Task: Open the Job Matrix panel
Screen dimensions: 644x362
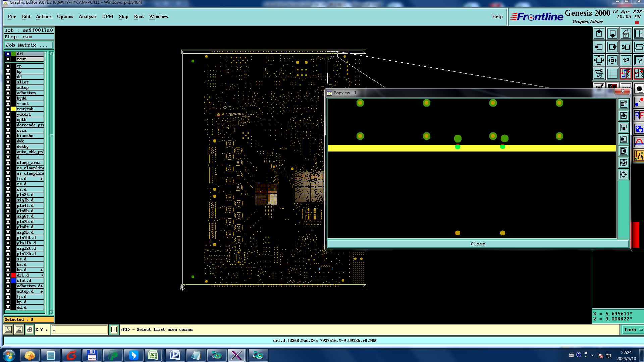Action: click(28, 45)
